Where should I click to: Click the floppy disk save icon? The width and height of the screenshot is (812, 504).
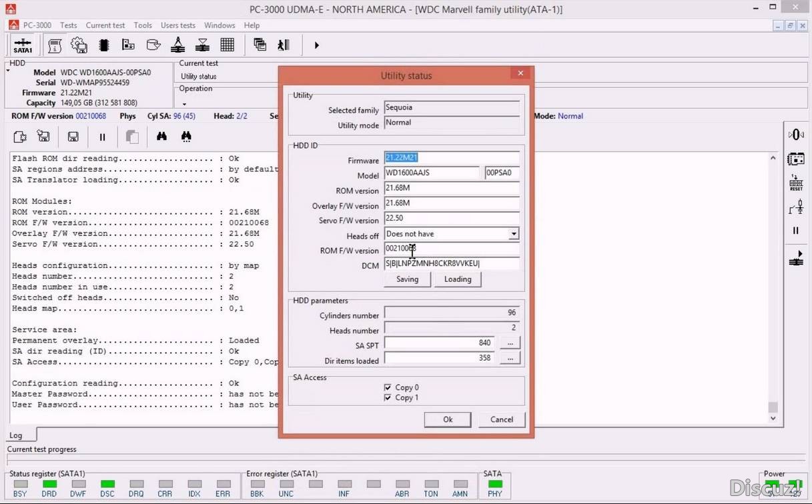[73, 137]
